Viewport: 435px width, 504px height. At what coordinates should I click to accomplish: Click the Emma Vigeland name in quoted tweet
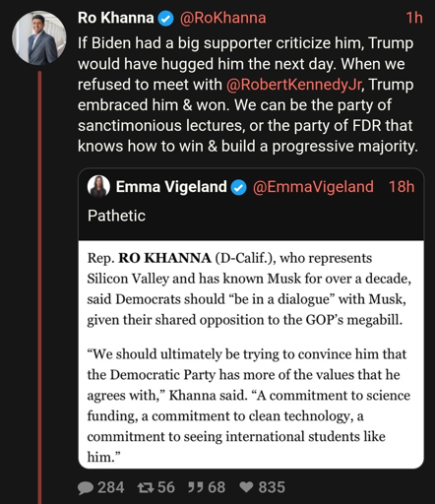171,187
